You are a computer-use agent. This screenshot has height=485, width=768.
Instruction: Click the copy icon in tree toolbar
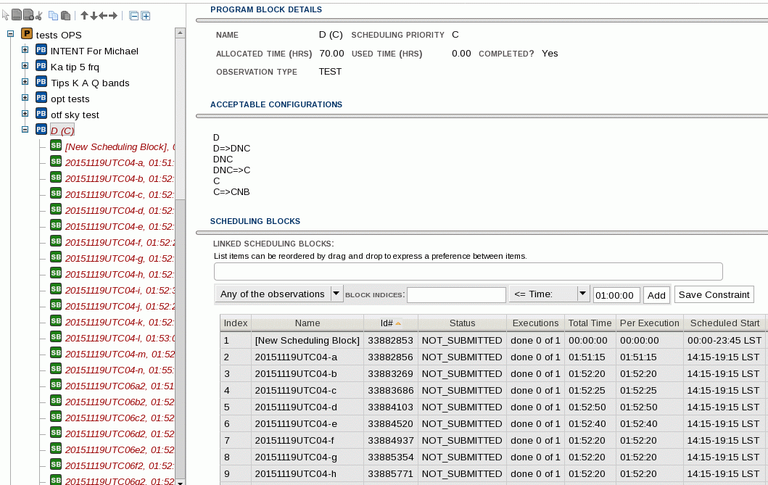point(53,16)
